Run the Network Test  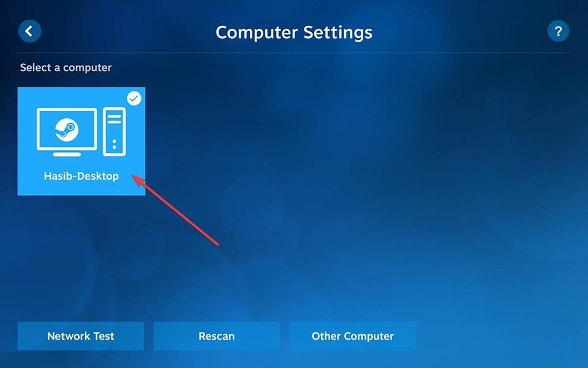pyautogui.click(x=81, y=336)
